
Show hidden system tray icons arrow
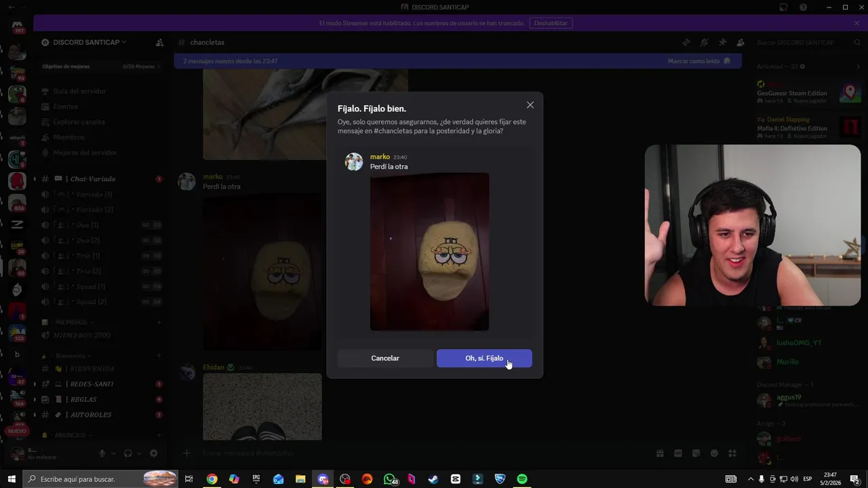[750, 479]
